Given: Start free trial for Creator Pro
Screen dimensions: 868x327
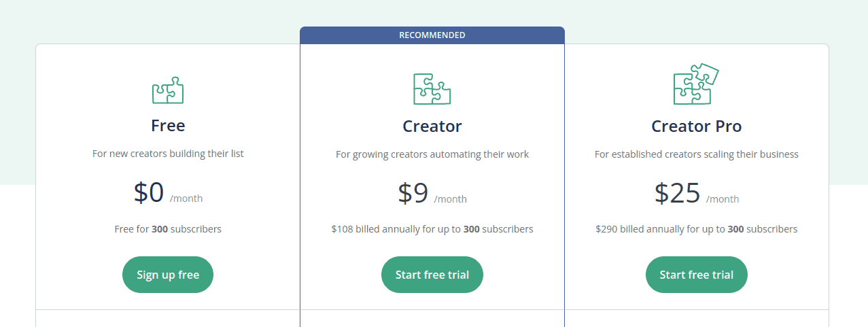Looking at the screenshot, I should [697, 275].
